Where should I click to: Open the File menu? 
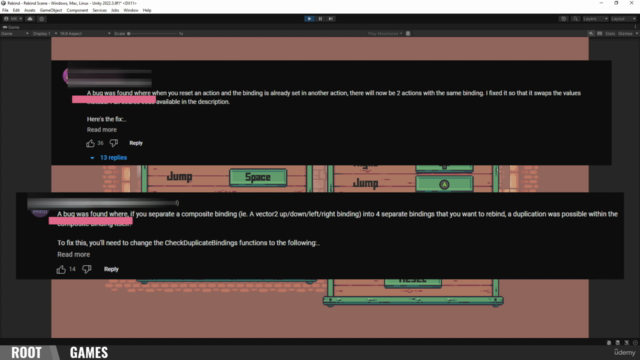[5, 10]
